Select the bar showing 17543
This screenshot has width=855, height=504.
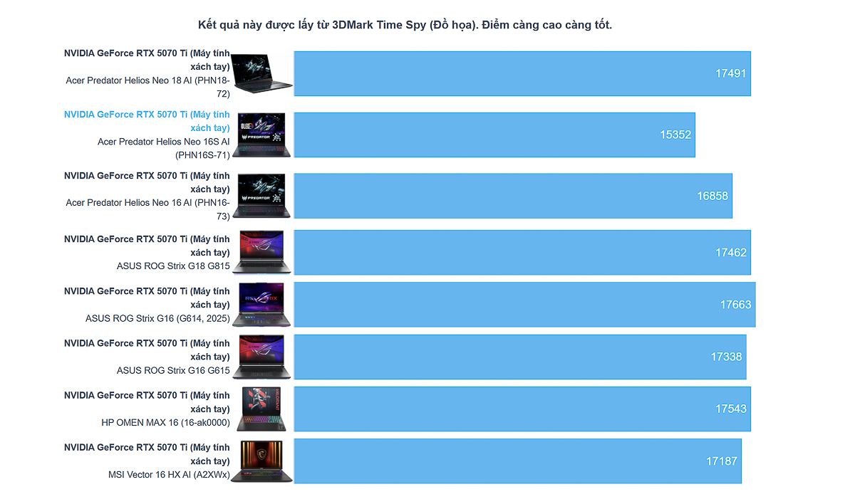point(522,409)
